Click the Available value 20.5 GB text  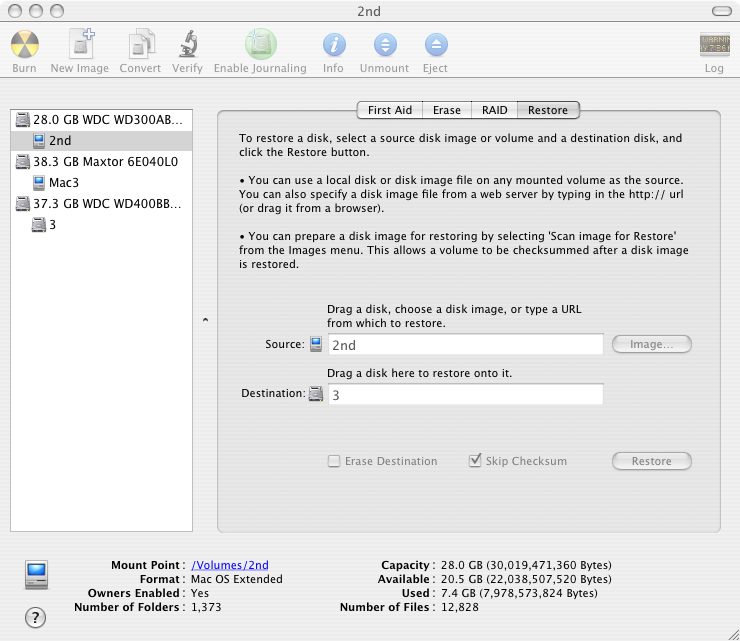(x=526, y=579)
